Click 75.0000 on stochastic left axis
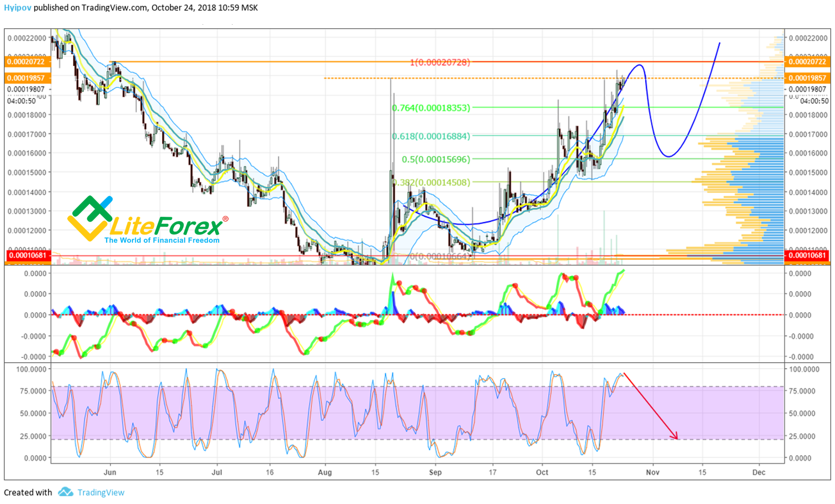The height and width of the screenshot is (504, 835). pos(34,391)
